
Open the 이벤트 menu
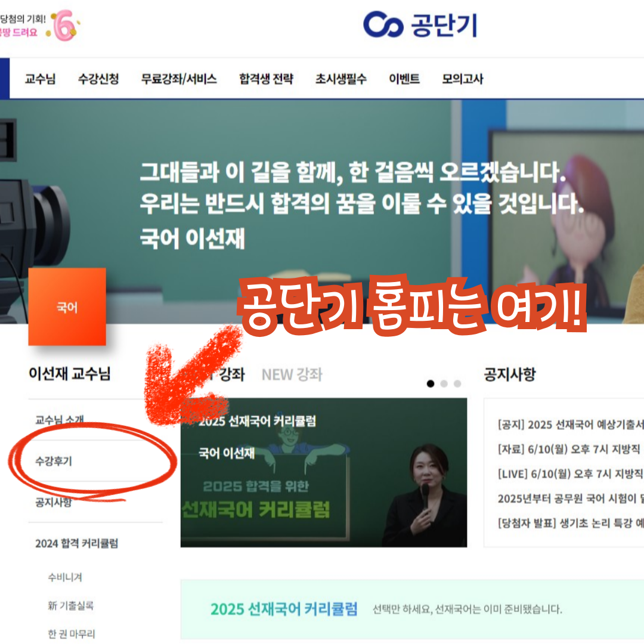[x=404, y=79]
